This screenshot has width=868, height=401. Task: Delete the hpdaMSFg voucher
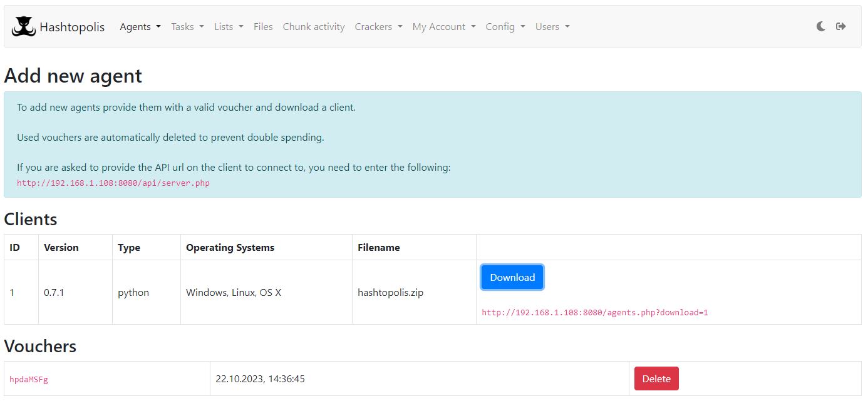click(656, 378)
